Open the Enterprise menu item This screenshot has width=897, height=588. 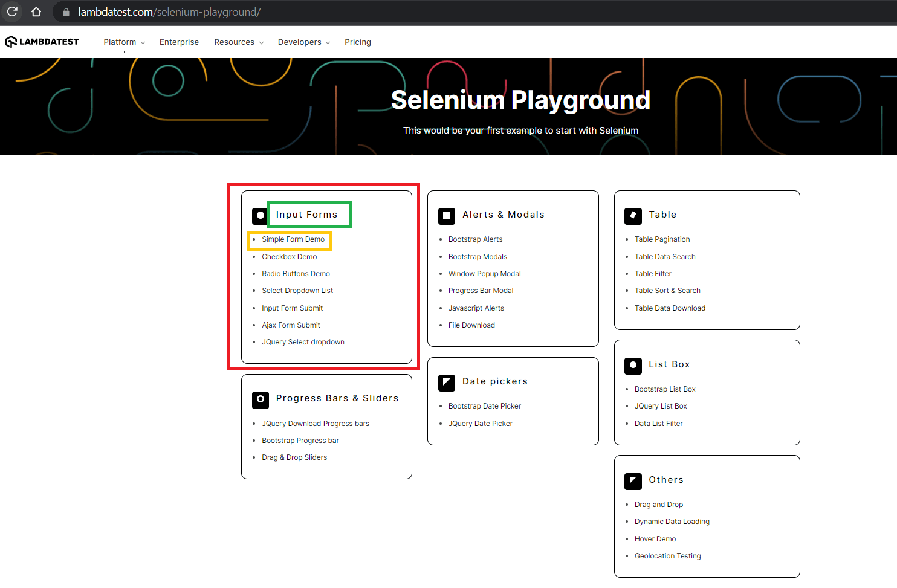179,42
